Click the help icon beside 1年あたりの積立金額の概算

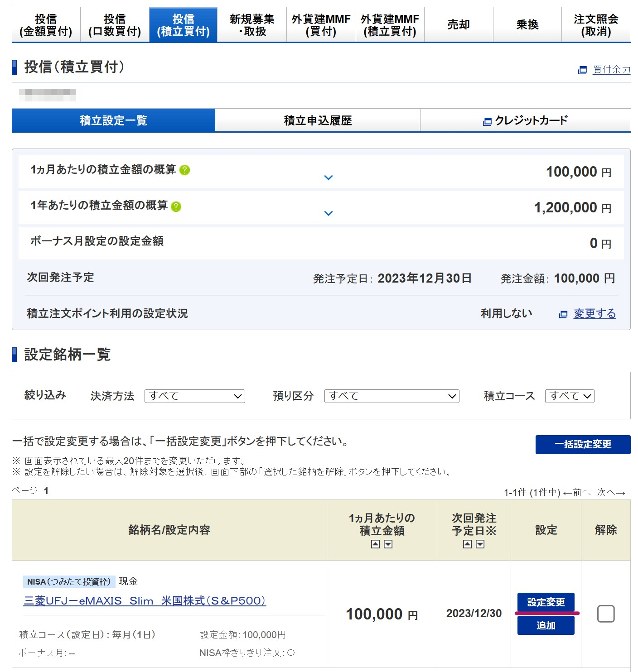[176, 206]
